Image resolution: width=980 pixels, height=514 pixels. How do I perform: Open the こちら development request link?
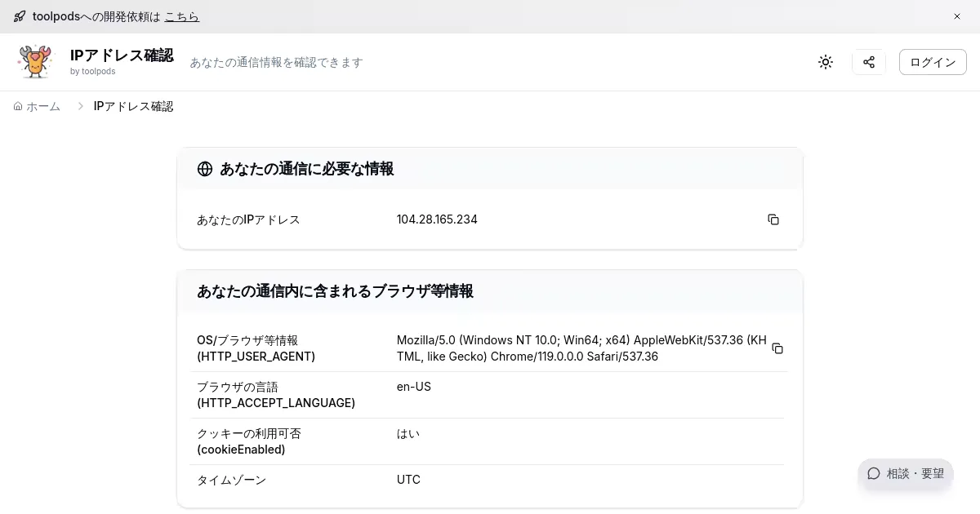coord(181,16)
